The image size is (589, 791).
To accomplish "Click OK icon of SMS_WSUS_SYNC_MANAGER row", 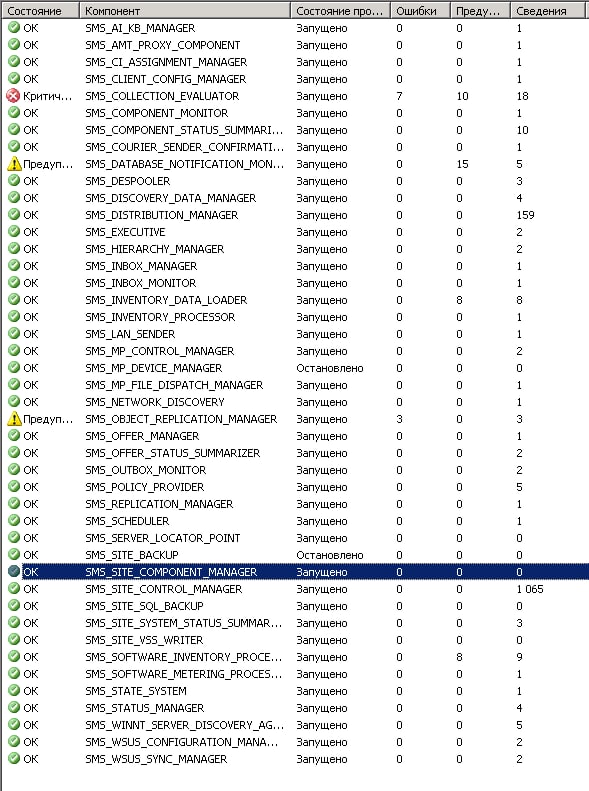I will [x=14, y=758].
